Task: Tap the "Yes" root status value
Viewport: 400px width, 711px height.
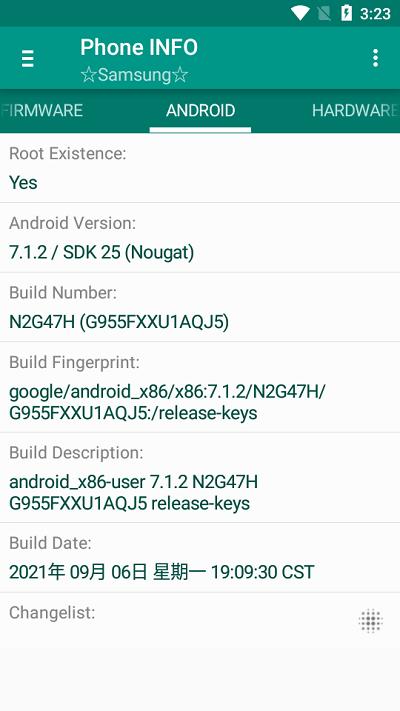Action: coord(23,183)
